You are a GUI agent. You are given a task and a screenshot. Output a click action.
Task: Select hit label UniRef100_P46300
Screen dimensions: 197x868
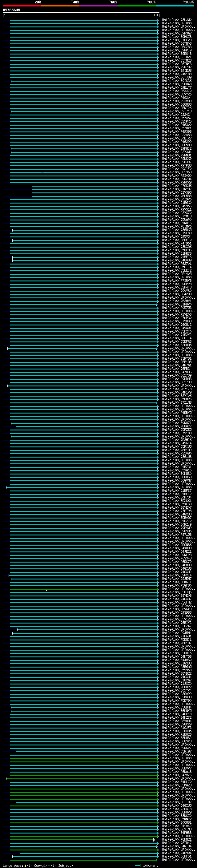(176, 125)
